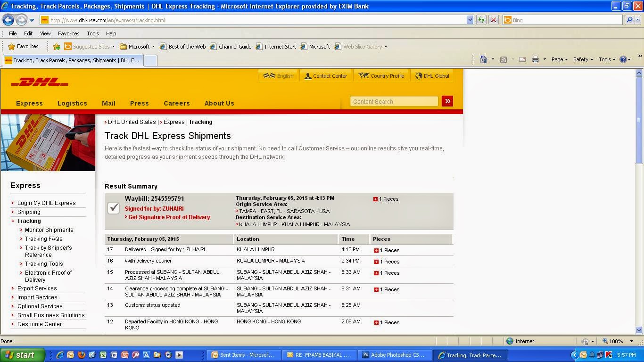Open the Microsoft folder dropdown in favorites bar
This screenshot has height=362, width=644.
coord(153,47)
